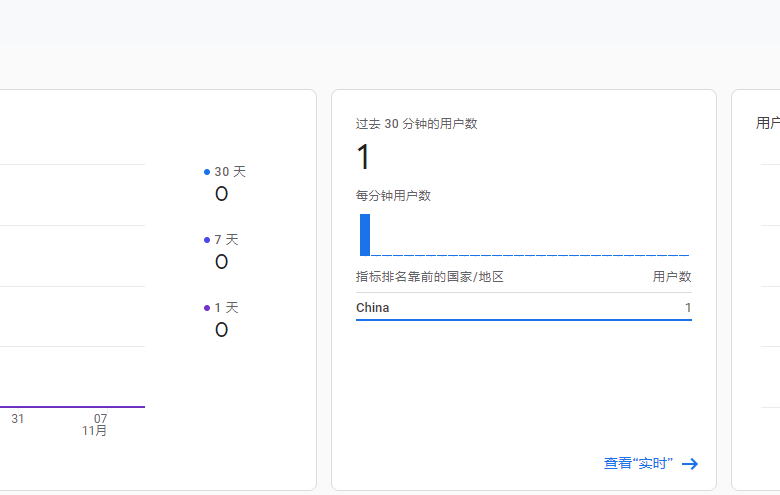Click the blue 30 天 legend dot
The width and height of the screenshot is (780, 495).
pyautogui.click(x=207, y=172)
